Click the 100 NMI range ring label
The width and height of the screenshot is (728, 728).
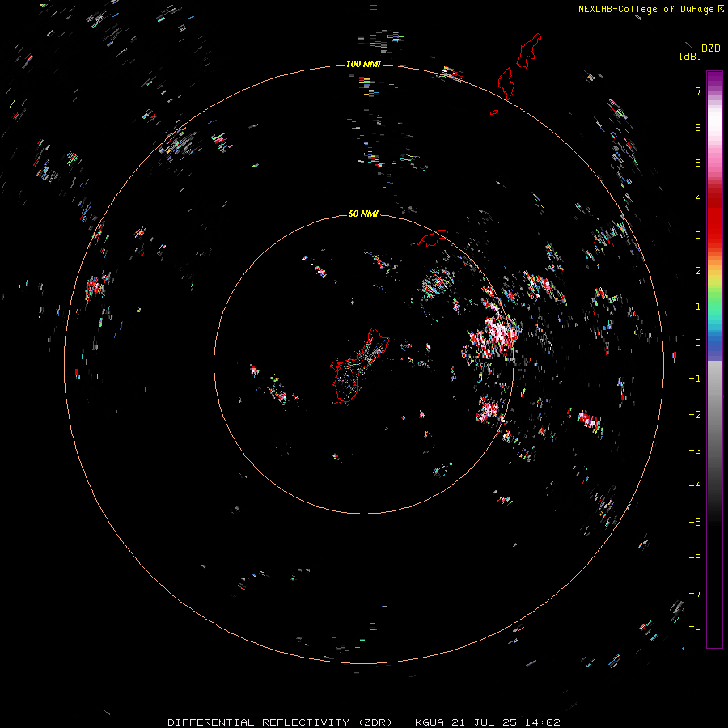tap(363, 64)
